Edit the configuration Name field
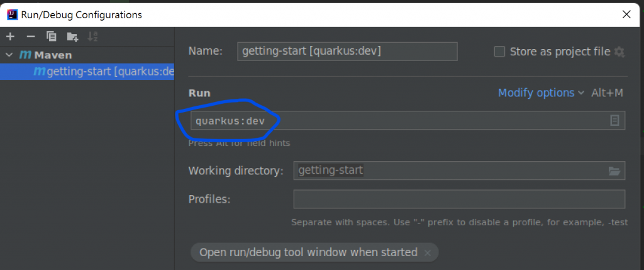Screen dimensions: 644x270 (347, 52)
